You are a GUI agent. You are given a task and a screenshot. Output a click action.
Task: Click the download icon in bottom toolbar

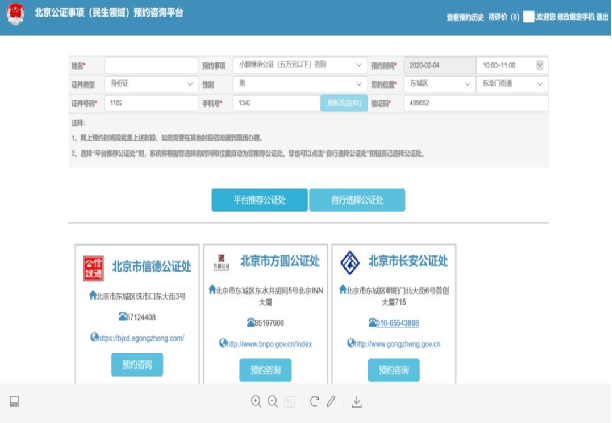(x=357, y=401)
